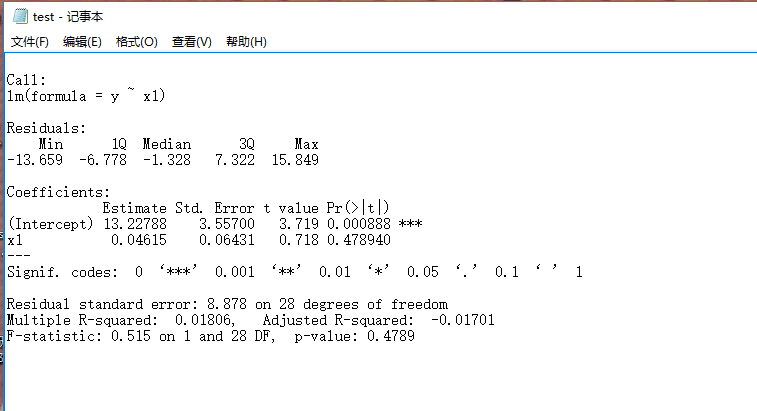Open the 编辑(E) menu
The width and height of the screenshot is (757, 411).
point(82,42)
